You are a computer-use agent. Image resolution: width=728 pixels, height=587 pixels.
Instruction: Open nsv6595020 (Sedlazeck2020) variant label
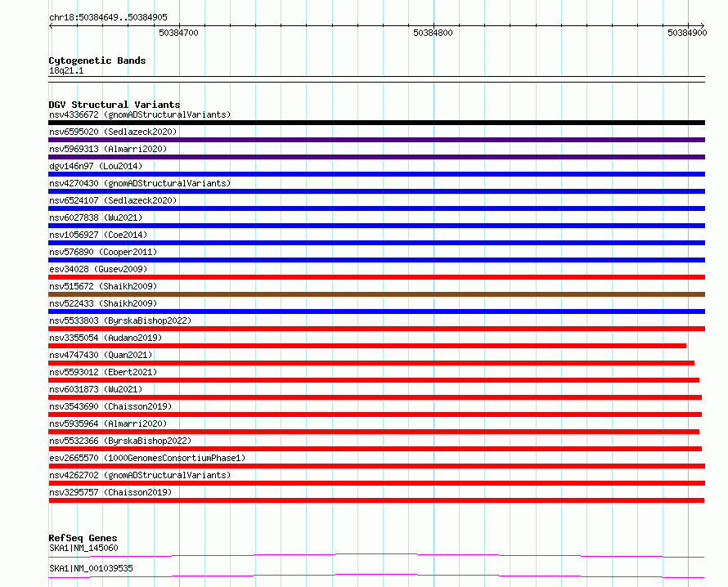113,132
